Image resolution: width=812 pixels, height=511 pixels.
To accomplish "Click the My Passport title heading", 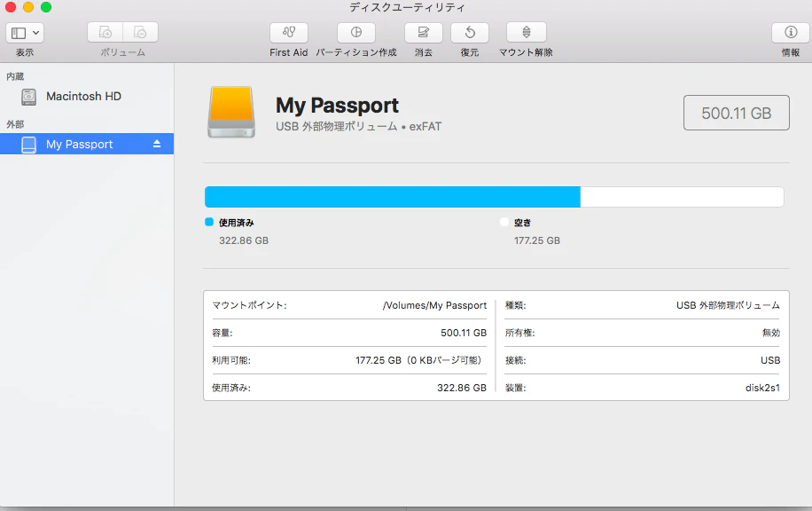I will click(337, 106).
